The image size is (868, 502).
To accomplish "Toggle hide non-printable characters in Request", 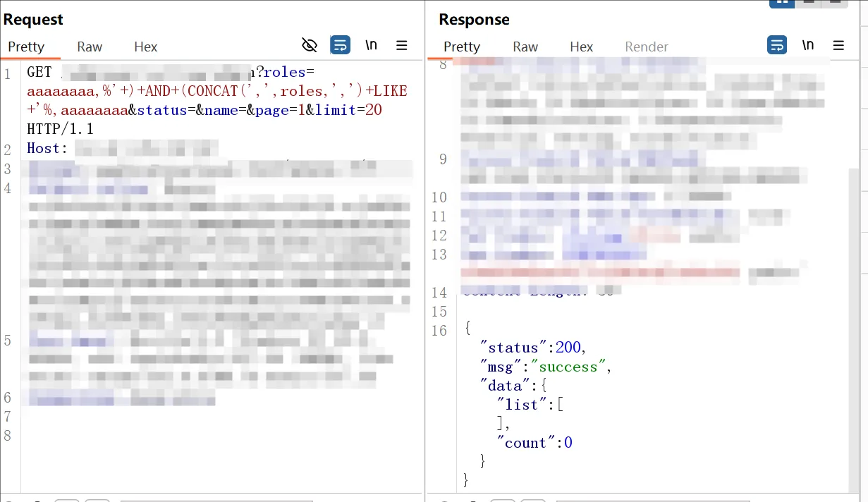I will tap(310, 46).
